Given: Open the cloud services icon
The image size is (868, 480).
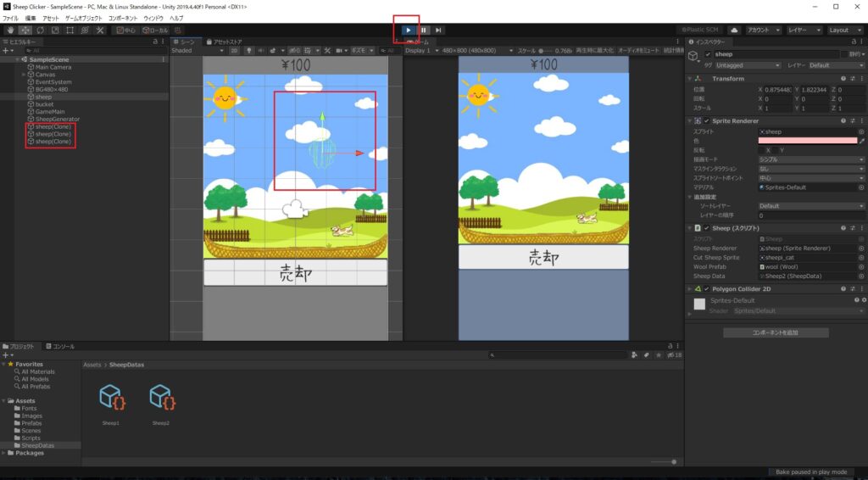Looking at the screenshot, I should tap(734, 31).
